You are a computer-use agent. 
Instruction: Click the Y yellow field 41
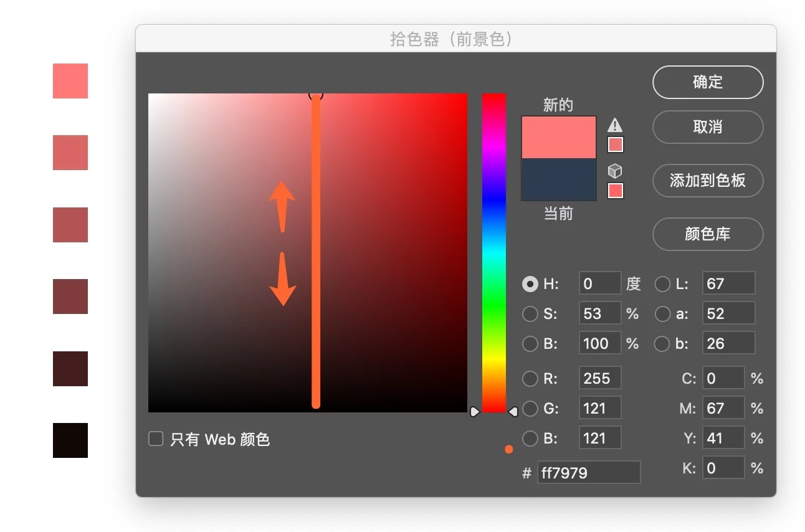(x=723, y=439)
